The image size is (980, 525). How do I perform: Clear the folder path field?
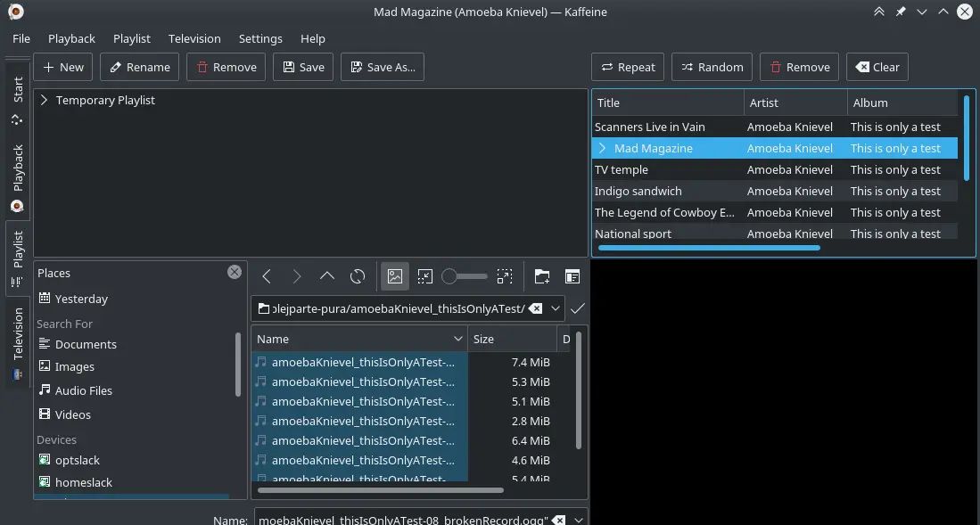tap(535, 308)
